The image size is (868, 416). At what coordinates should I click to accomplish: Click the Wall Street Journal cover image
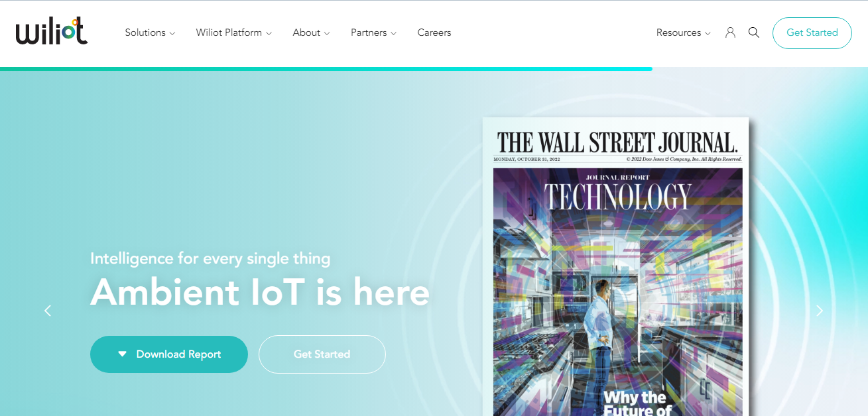pyautogui.click(x=616, y=267)
